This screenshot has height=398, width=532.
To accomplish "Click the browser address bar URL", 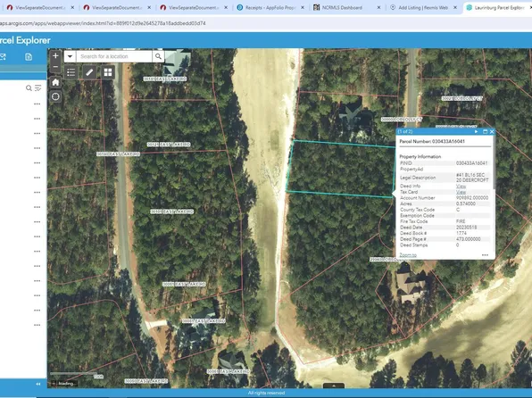I will point(103,23).
